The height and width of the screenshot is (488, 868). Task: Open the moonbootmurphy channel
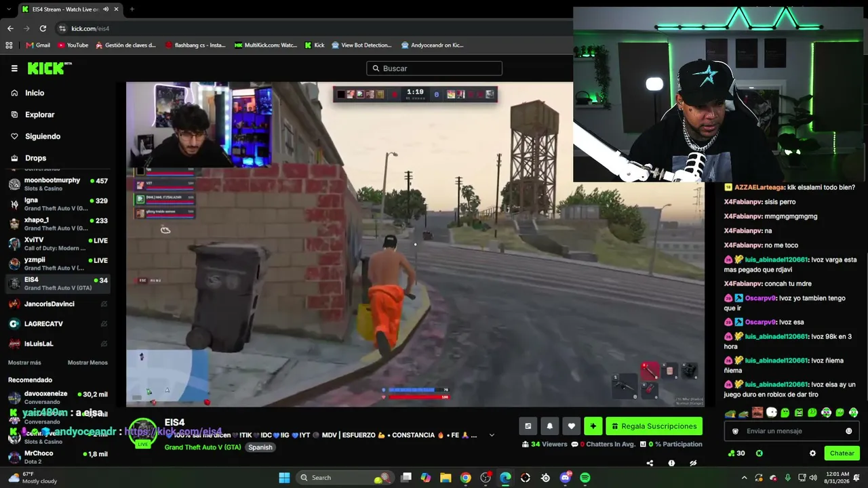[58, 184]
